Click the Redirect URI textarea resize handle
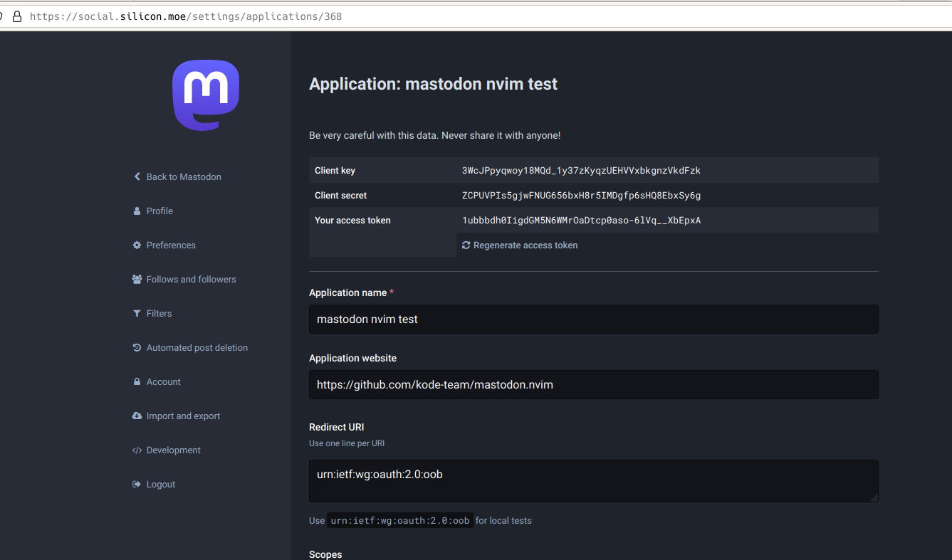This screenshot has height=560, width=952. coord(874,497)
